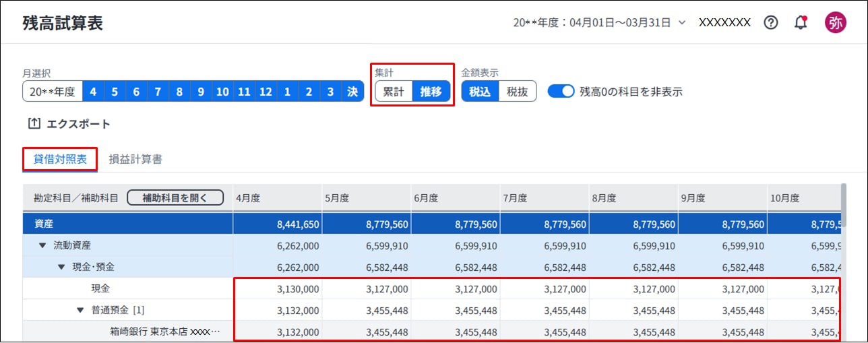Open the 弥 user avatar menu

coord(836,22)
